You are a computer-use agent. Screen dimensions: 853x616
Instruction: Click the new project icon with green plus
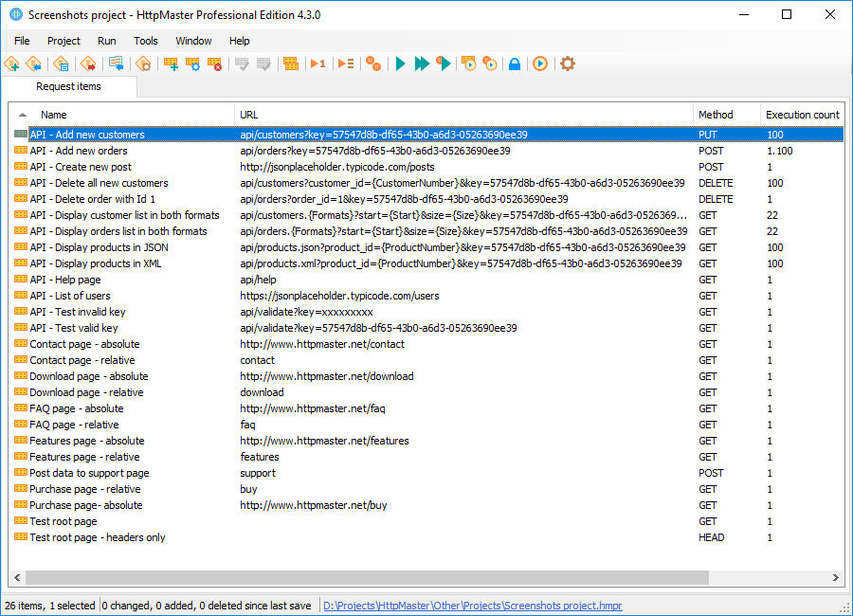pyautogui.click(x=12, y=63)
